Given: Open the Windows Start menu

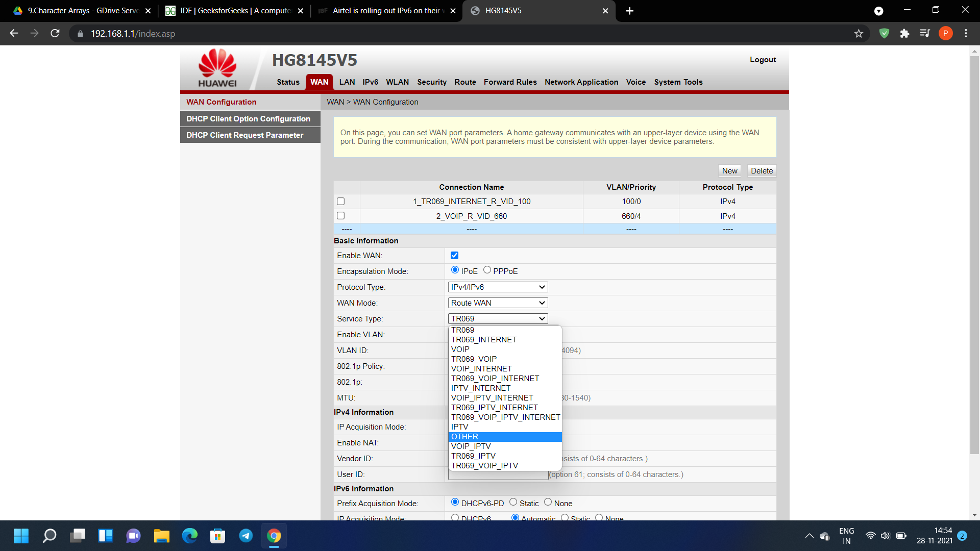Looking at the screenshot, I should pos(21,536).
